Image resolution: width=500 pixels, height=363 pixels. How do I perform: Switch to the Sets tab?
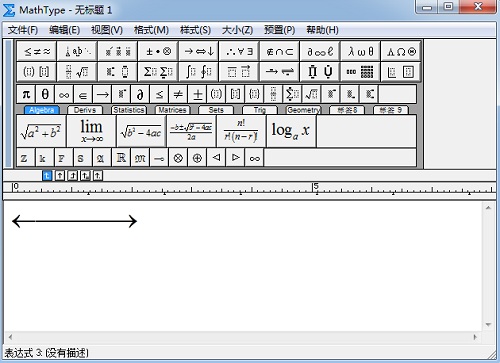point(216,110)
